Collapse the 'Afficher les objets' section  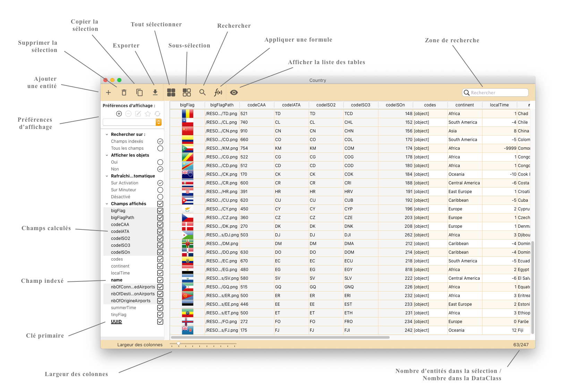(x=107, y=155)
